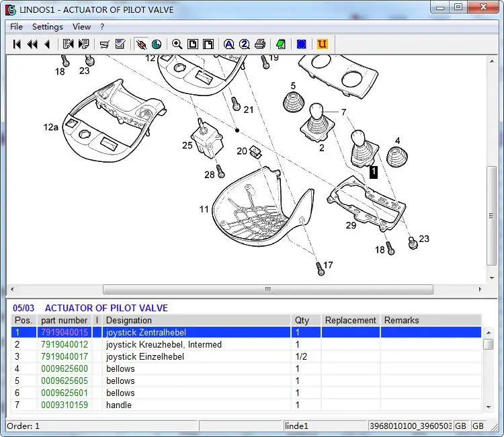Jump to first page with the first-page arrow
The image size is (504, 437).
[x=17, y=44]
